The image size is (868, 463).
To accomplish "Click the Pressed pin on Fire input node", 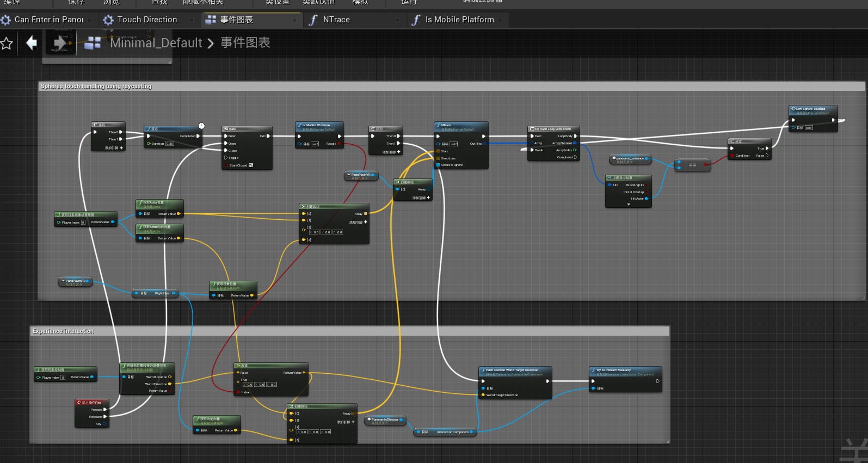I will 105,410.
